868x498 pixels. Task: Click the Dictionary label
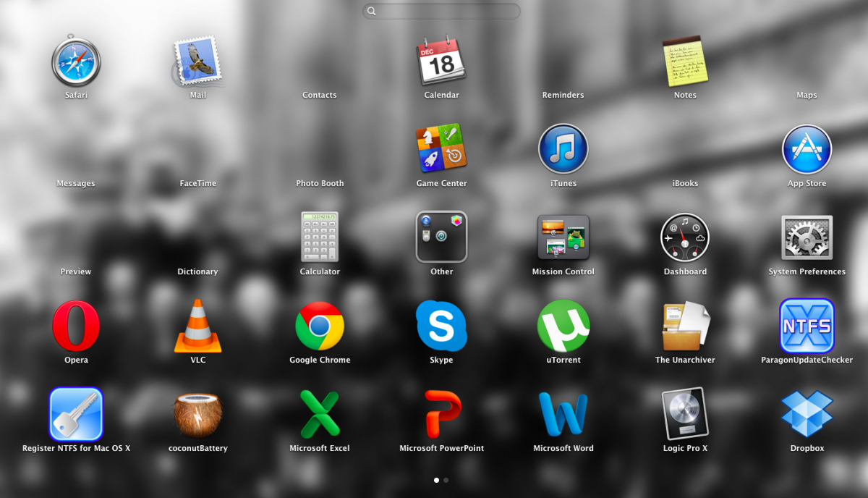tap(197, 271)
